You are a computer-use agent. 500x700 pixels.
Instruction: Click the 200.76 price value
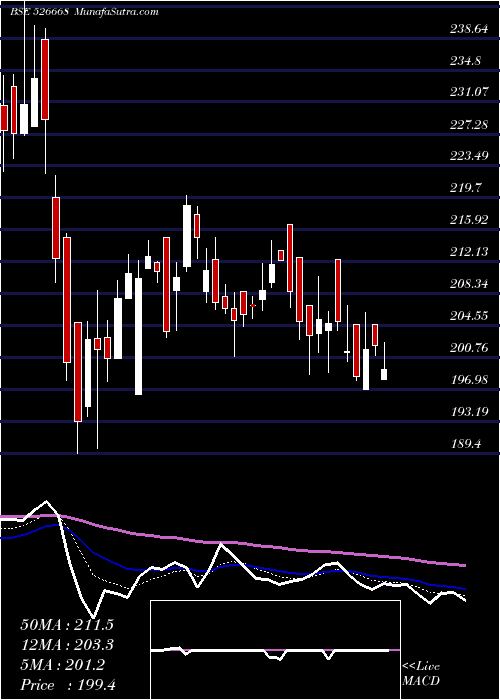468,348
